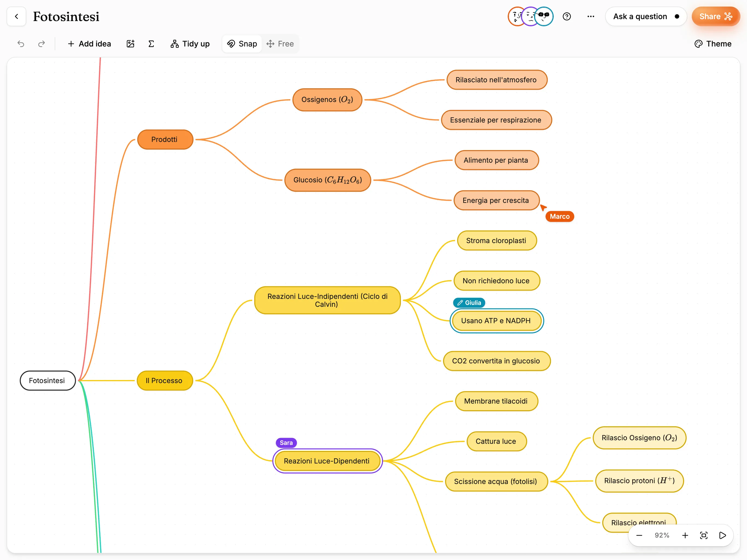Open the Theme panel
Image resolution: width=747 pixels, height=560 pixels.
(713, 44)
